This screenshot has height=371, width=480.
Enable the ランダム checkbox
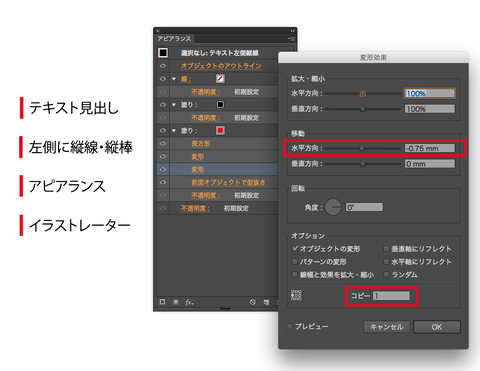click(386, 274)
